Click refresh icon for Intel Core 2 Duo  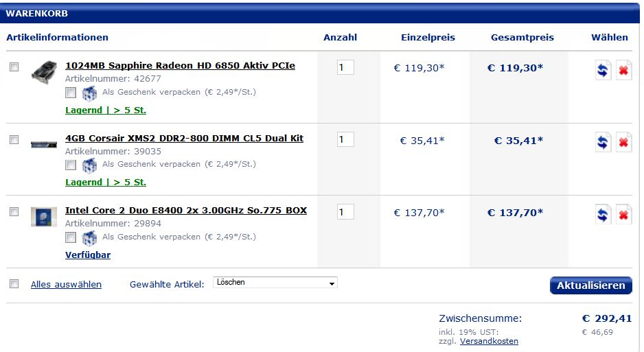pyautogui.click(x=603, y=215)
